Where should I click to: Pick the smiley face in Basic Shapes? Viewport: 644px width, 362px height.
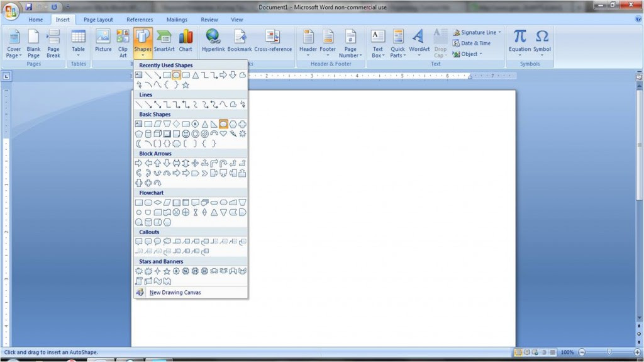pos(186,133)
